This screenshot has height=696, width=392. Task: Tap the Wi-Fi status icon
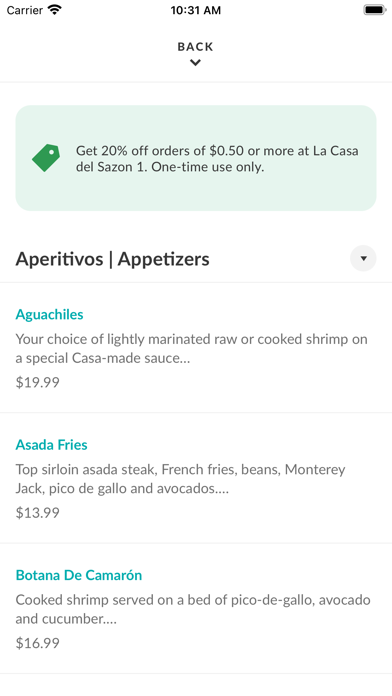[55, 10]
